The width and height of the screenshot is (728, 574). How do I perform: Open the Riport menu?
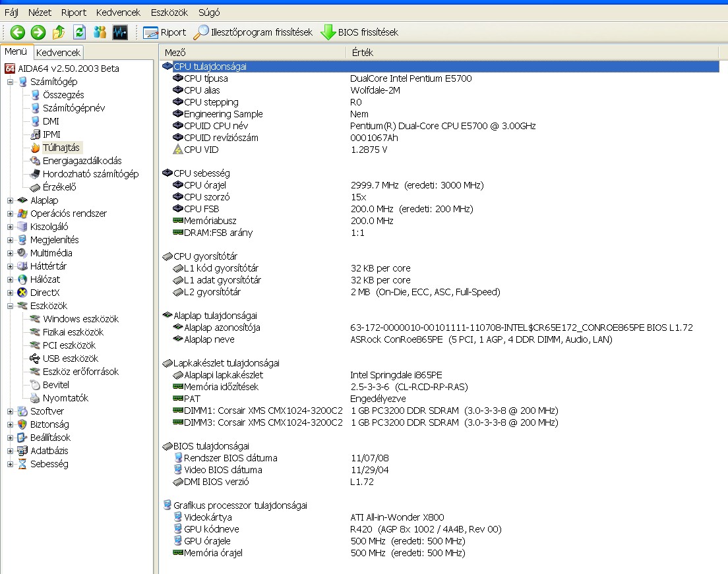tap(74, 13)
